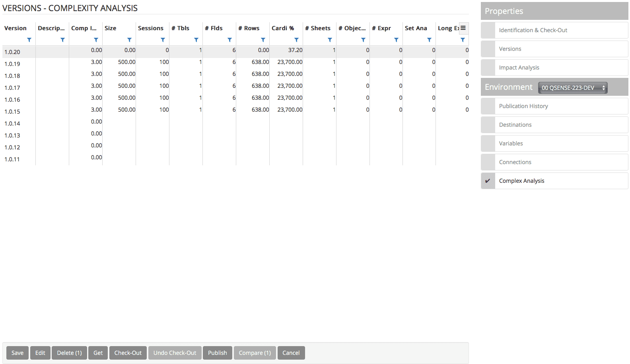Click the filter icon under Cardi % column
The image size is (630, 364).
coord(296,40)
